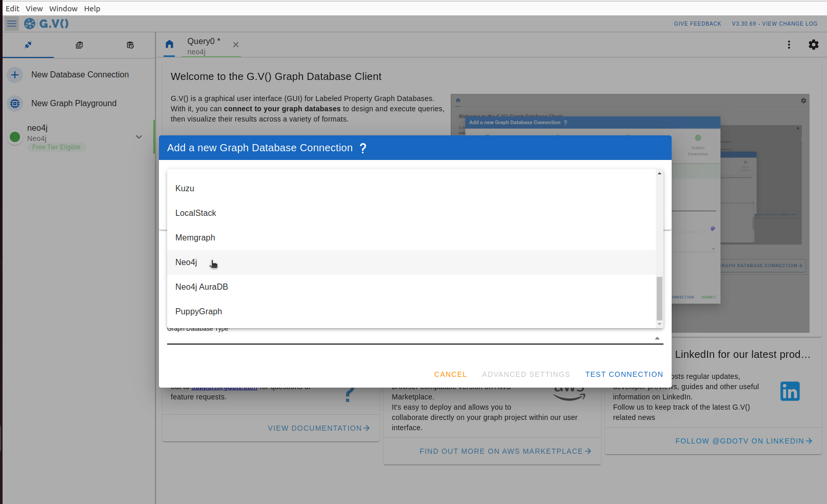This screenshot has width=827, height=504.
Task: Click the dropdown list scrollbar thumb
Action: coord(659,298)
